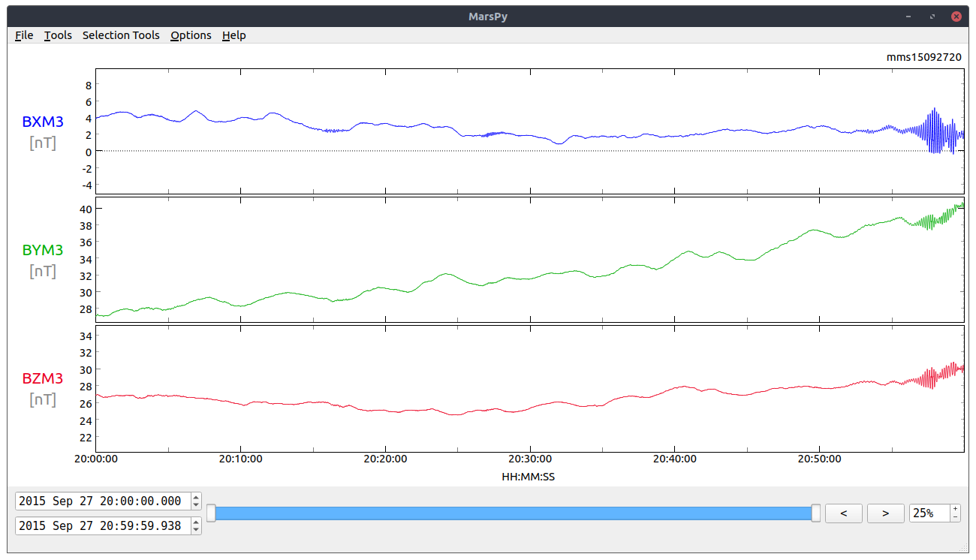Close the MarsPy window
This screenshot has height=560, width=976.
click(956, 16)
